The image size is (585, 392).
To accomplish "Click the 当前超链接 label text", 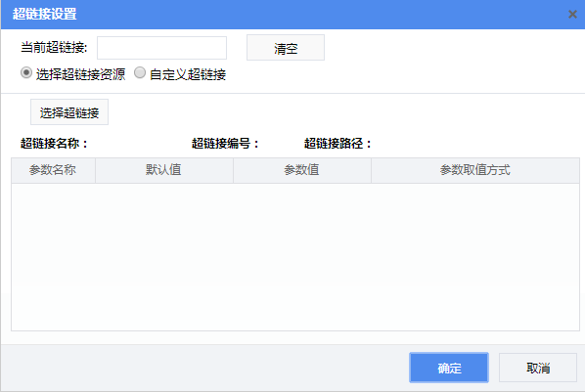I will point(54,47).
